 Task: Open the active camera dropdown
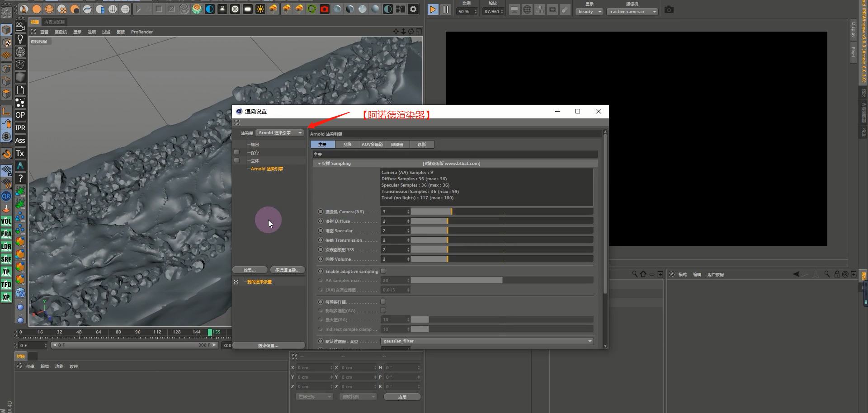[x=632, y=12]
